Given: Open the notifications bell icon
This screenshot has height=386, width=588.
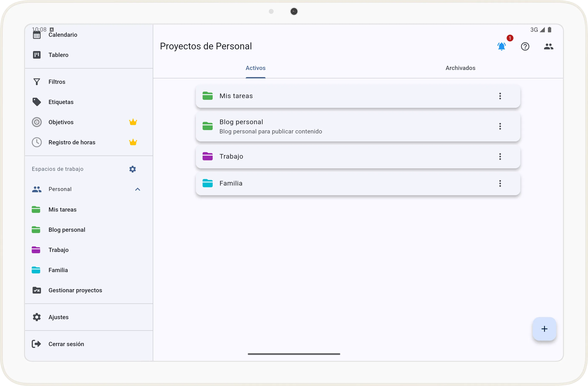Looking at the screenshot, I should [x=501, y=46].
